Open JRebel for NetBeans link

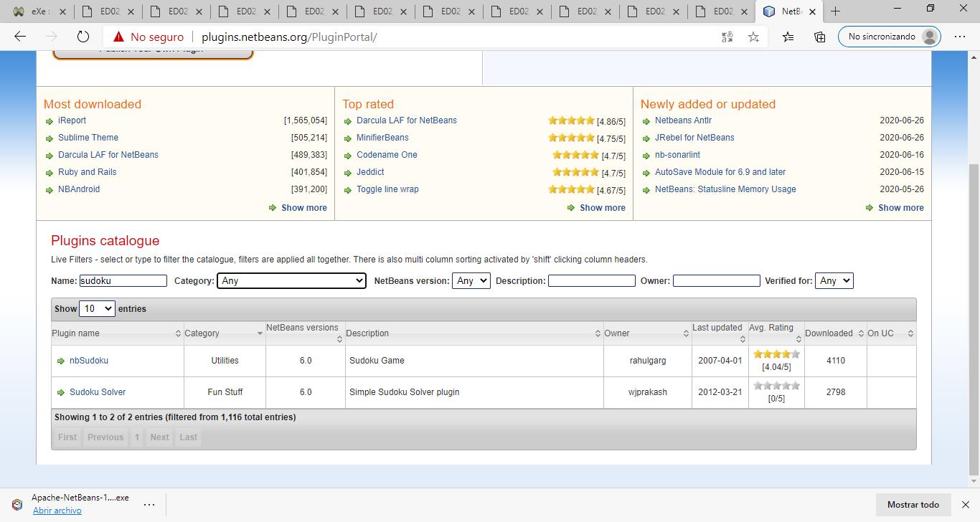[x=694, y=138]
